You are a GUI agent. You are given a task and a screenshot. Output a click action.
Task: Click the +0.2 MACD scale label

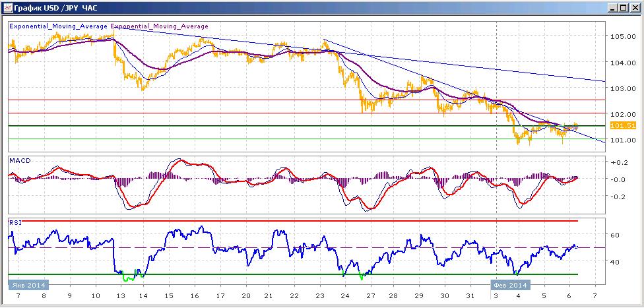(618, 162)
